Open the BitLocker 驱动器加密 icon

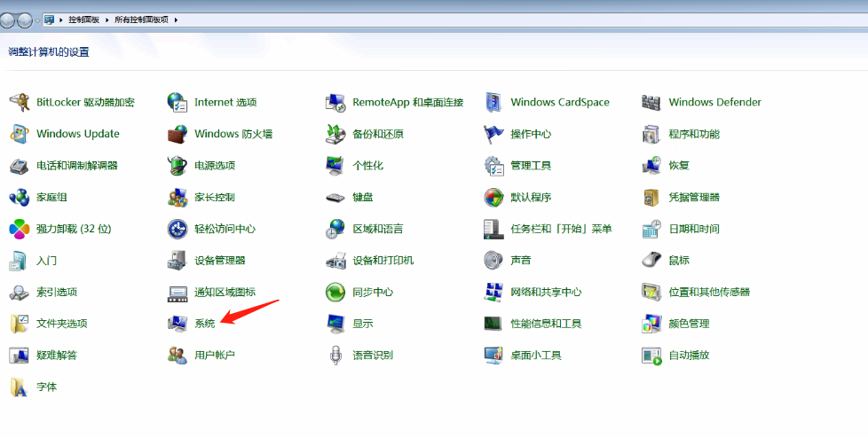[20, 102]
